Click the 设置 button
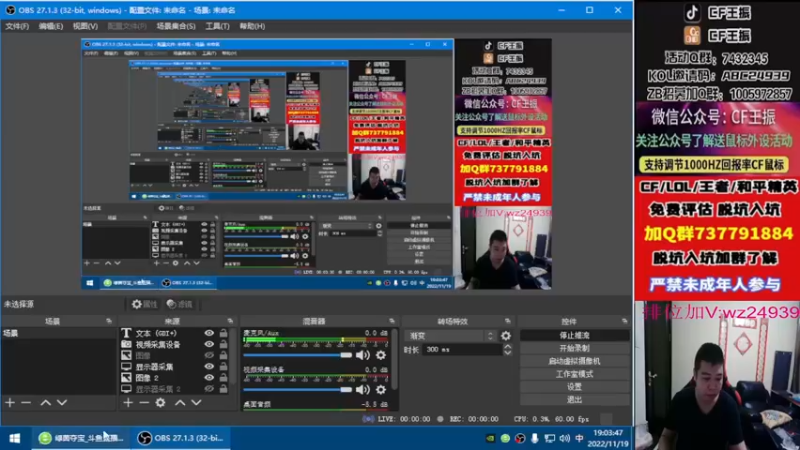The image size is (800, 450). pos(574,387)
